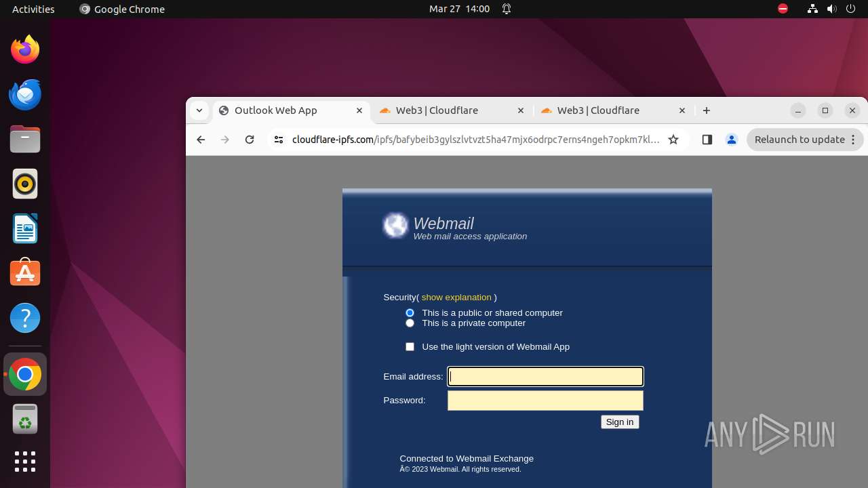This screenshot has height=488, width=868.
Task: Open the Trash in the dock
Action: click(25, 419)
